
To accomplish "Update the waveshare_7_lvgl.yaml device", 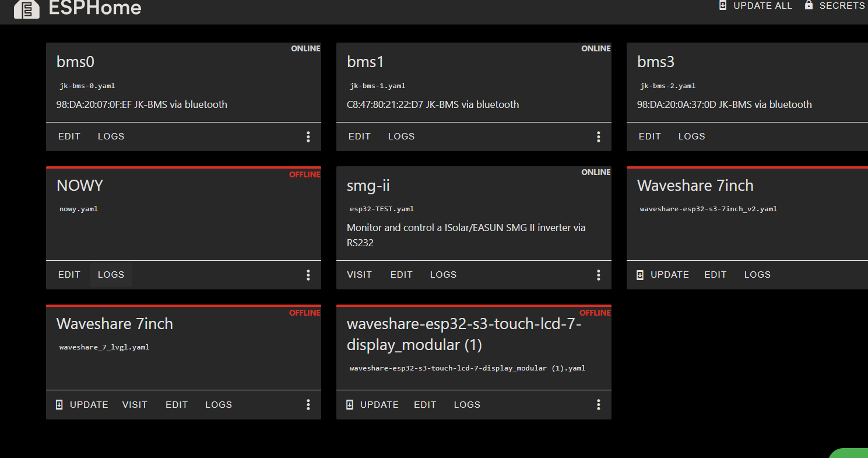I will pos(82,405).
